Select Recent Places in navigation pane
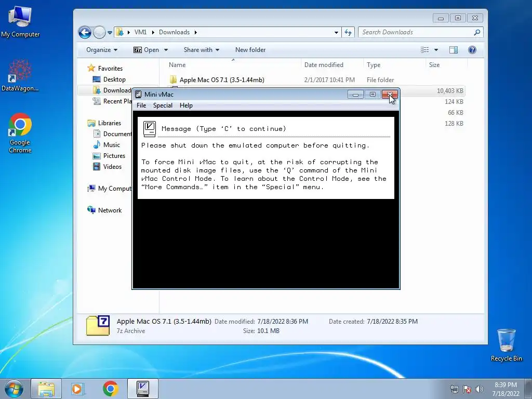The image size is (532, 399). [112, 101]
